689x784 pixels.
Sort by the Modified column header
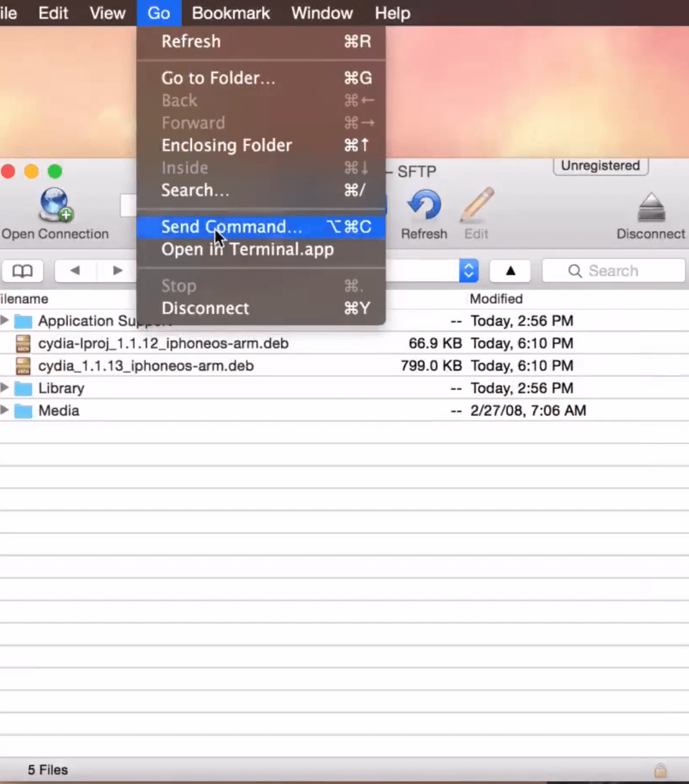tap(496, 299)
